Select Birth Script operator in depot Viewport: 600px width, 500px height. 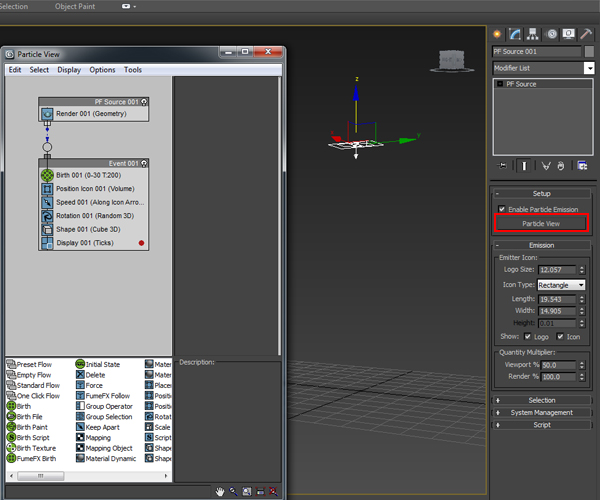click(28, 438)
